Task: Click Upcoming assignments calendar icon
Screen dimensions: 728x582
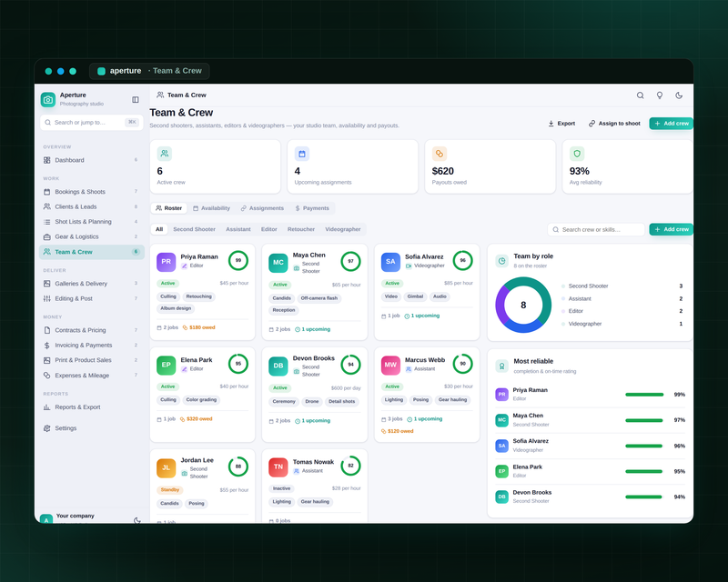Action: [x=302, y=153]
